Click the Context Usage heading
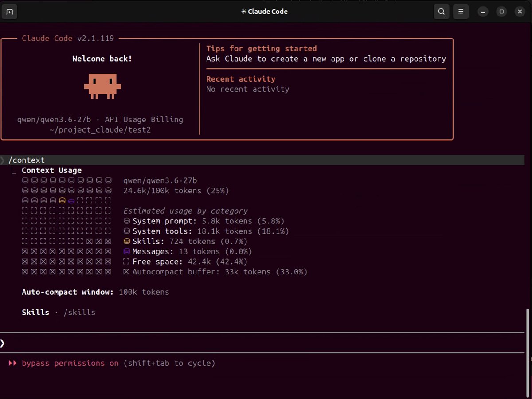532x399 pixels. click(x=51, y=170)
